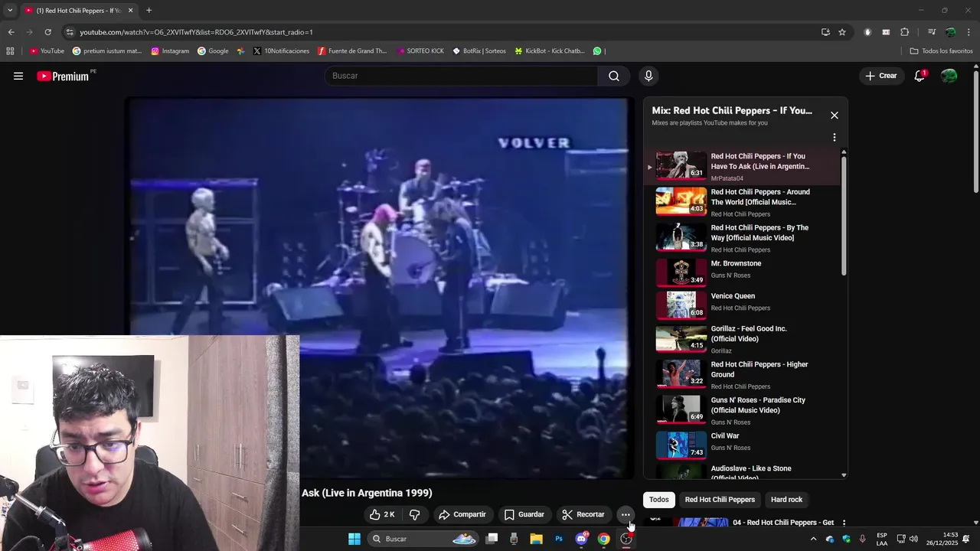Image resolution: width=980 pixels, height=551 pixels.
Task: Click the YouTube search field
Action: click(x=462, y=76)
